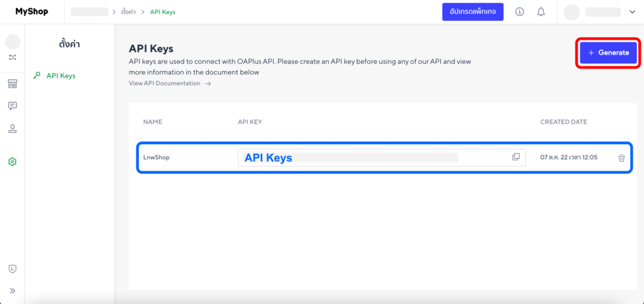The width and height of the screenshot is (644, 304).
Task: Open the chat messages sidebar icon
Action: pos(13,106)
